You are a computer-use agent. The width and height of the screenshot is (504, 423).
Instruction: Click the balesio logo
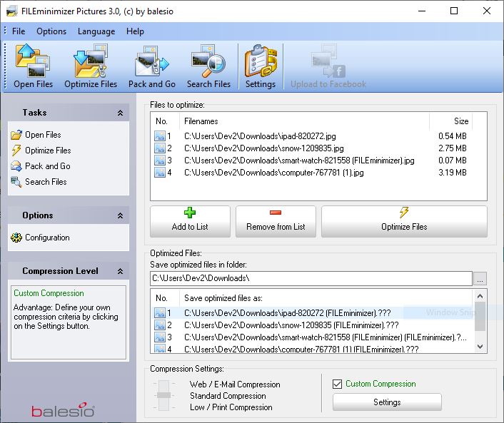pos(63,410)
